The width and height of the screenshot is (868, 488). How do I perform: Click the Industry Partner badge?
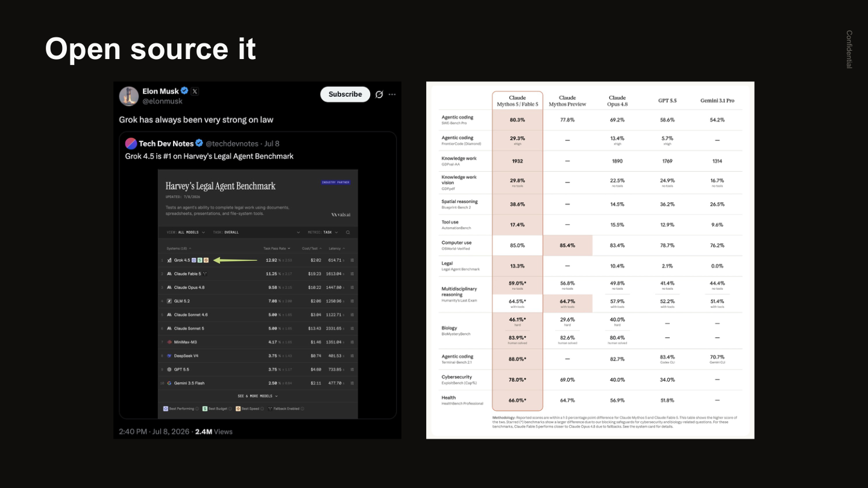point(336,182)
